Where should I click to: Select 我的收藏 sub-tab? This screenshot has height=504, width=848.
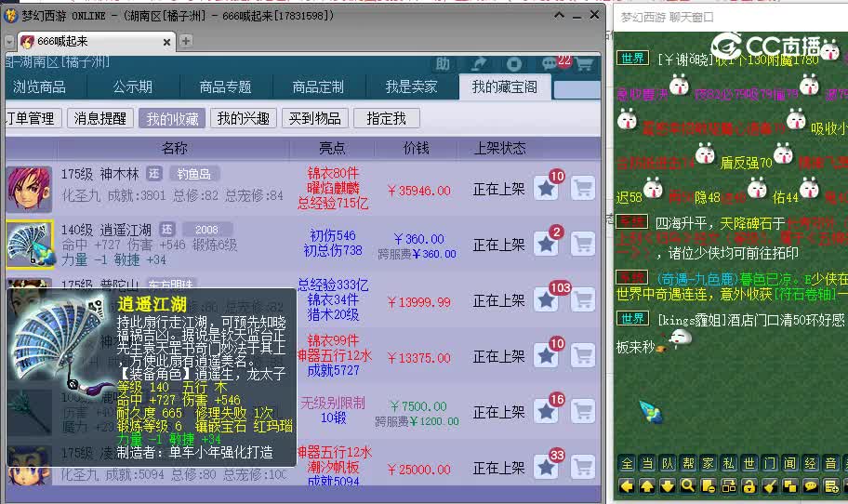172,118
